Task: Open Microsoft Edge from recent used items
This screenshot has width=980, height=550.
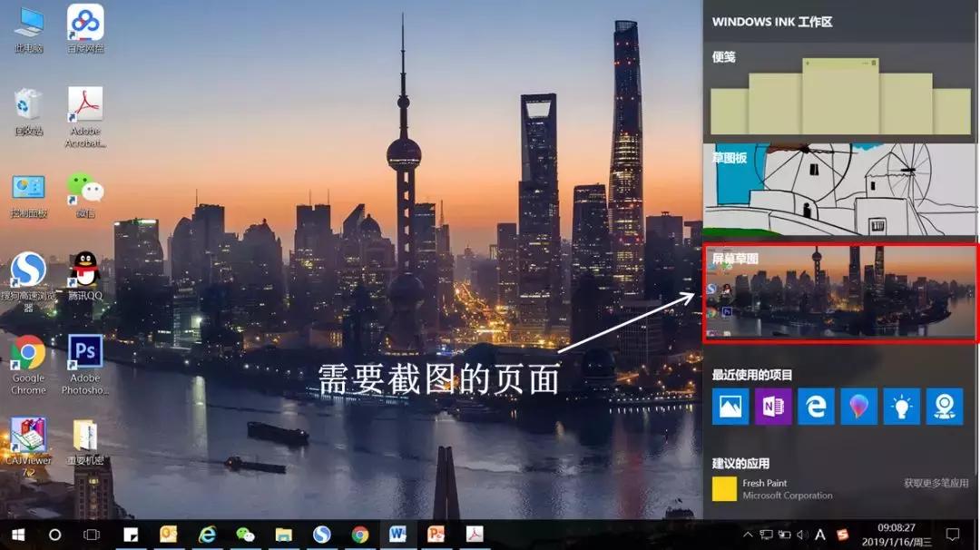Action: [815, 406]
